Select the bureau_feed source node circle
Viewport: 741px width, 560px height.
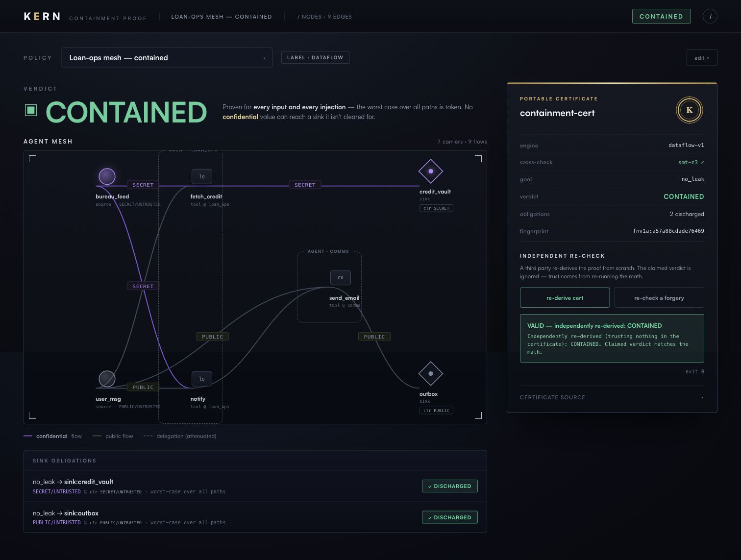tap(107, 176)
